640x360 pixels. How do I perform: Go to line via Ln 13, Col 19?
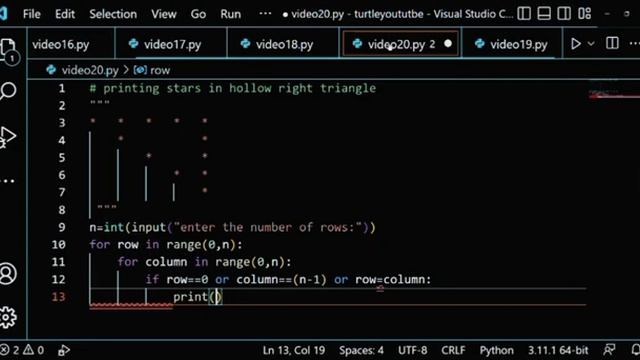coord(294,350)
